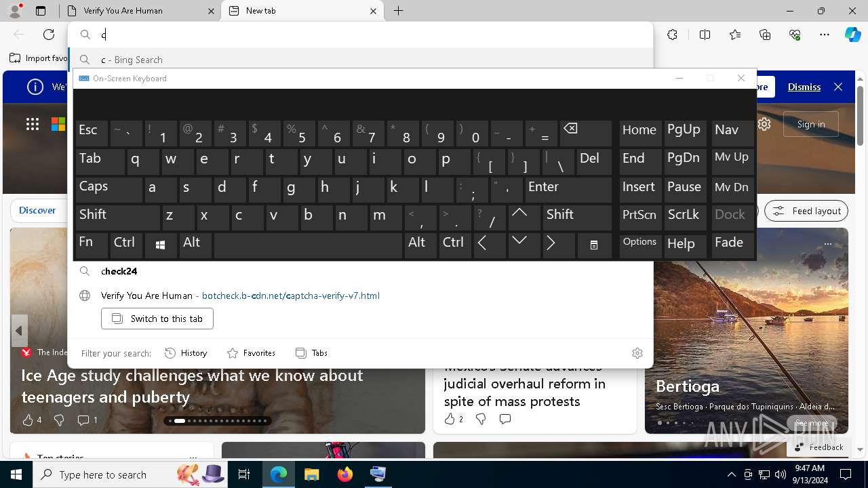Open Favorites star icon in Edge toolbar
Screen dimensions: 868x488
735,35
